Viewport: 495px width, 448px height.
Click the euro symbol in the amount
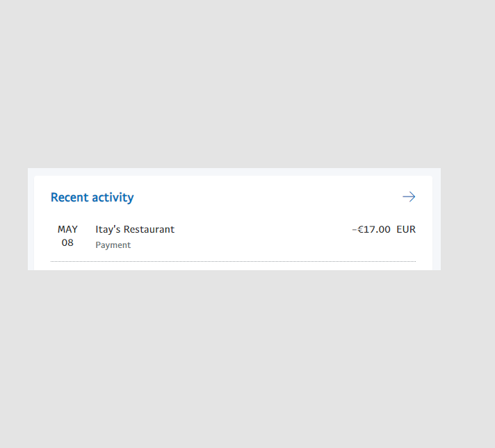pos(361,229)
